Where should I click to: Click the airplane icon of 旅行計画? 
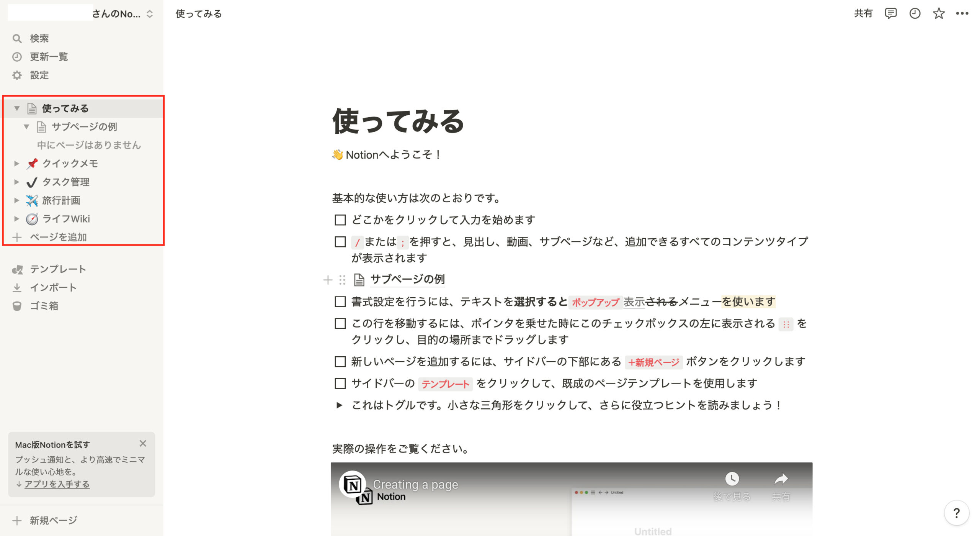coord(32,200)
